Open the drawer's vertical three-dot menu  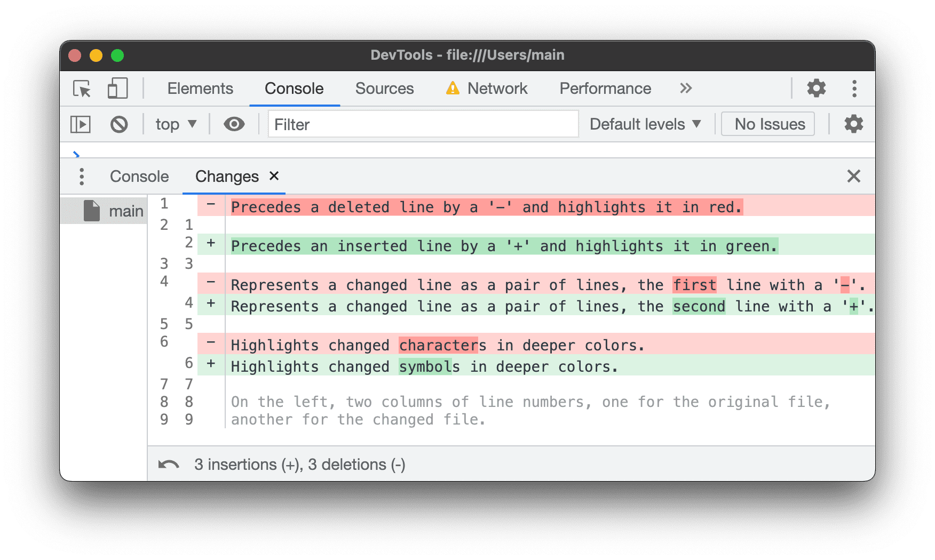tap(82, 176)
